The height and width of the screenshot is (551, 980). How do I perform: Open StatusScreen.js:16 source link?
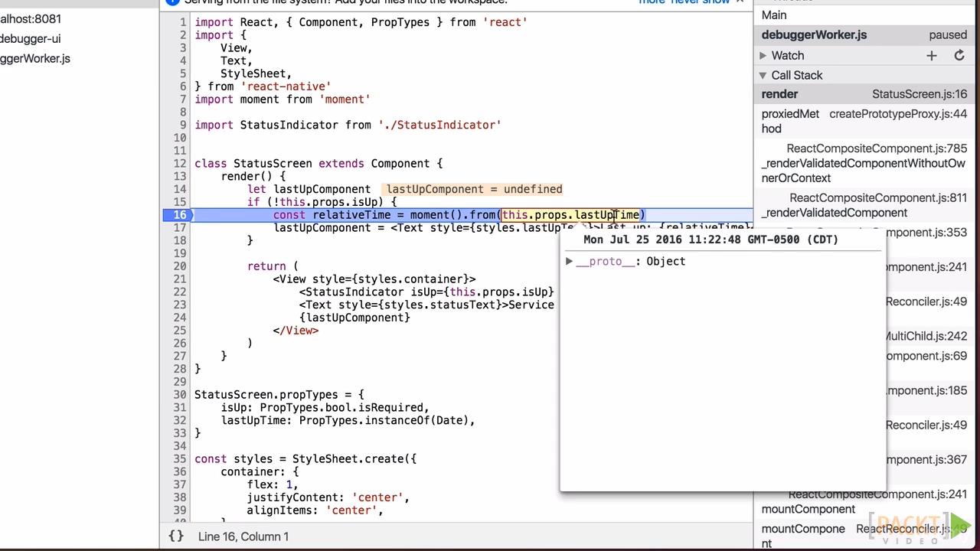[x=920, y=93]
